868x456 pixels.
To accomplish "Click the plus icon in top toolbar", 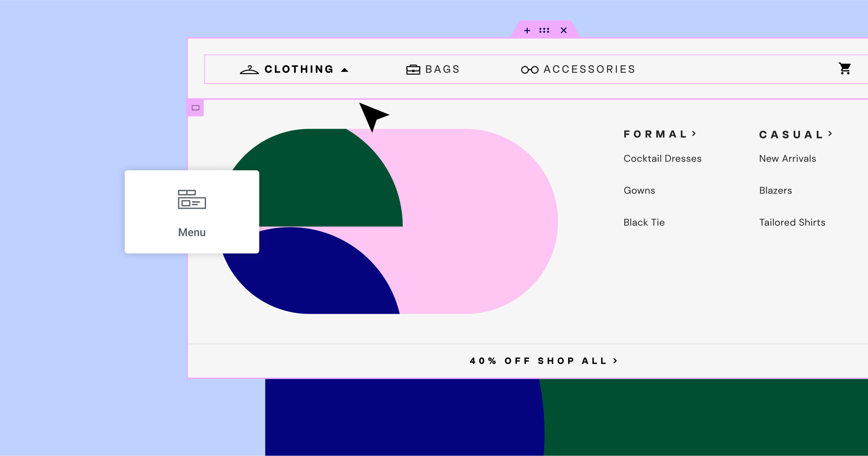I will (527, 30).
